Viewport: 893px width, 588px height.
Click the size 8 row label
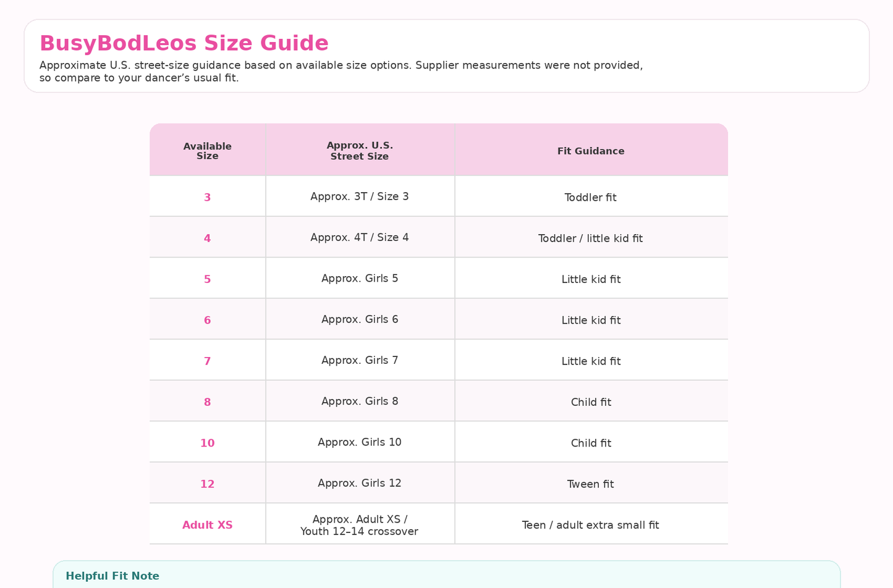tap(207, 402)
